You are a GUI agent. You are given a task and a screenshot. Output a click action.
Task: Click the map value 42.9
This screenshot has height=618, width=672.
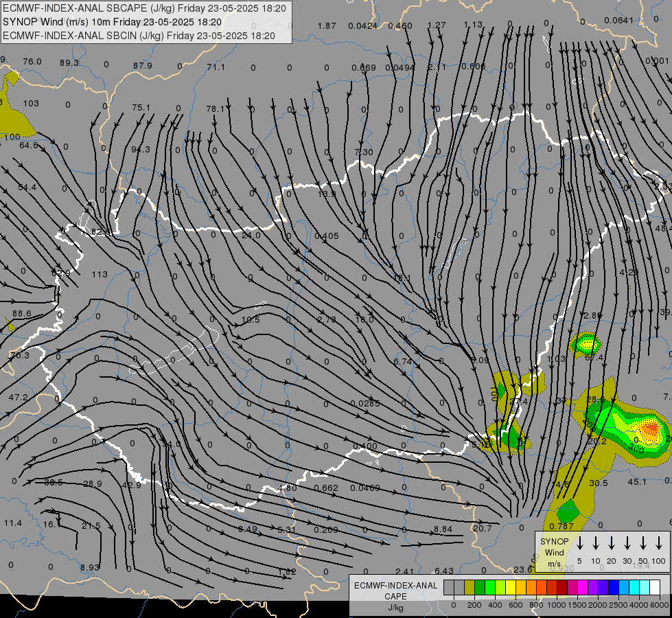131,485
